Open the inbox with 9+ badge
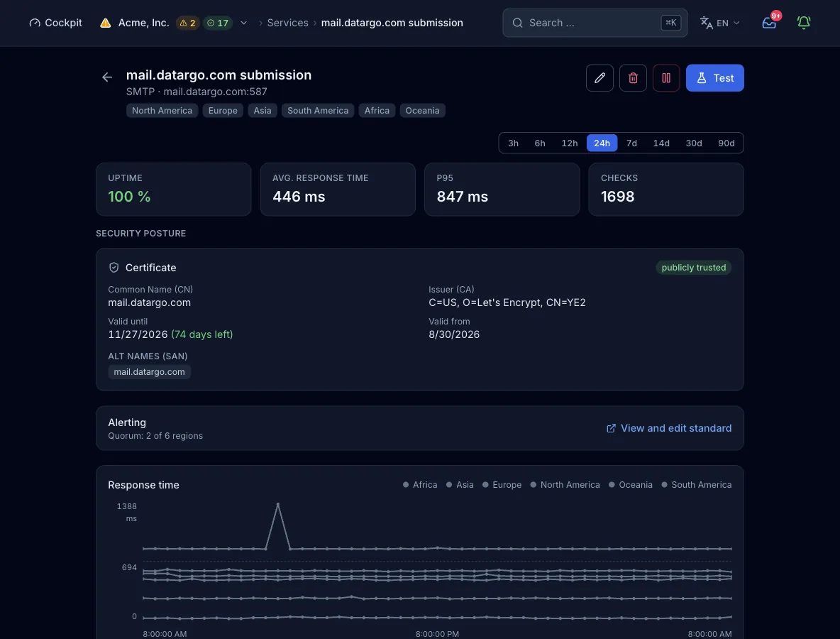 [769, 23]
